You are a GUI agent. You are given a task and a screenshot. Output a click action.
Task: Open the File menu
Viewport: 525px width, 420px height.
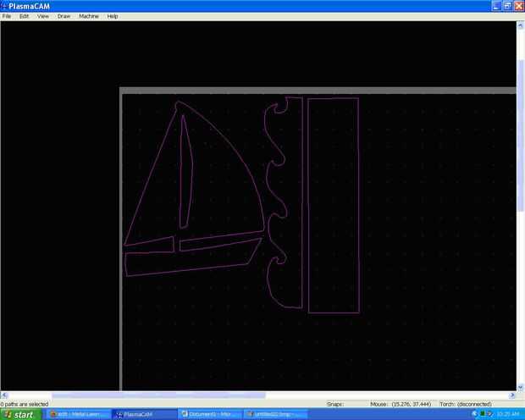pos(7,16)
